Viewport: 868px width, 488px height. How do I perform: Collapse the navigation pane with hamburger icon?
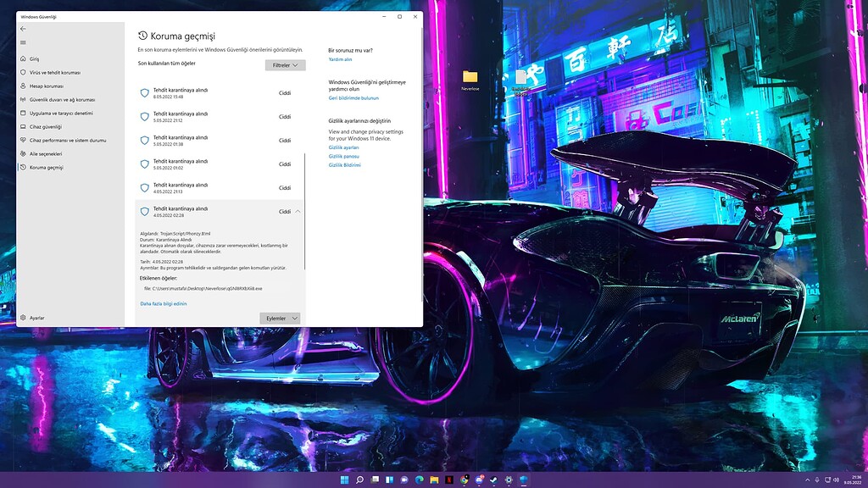click(21, 42)
